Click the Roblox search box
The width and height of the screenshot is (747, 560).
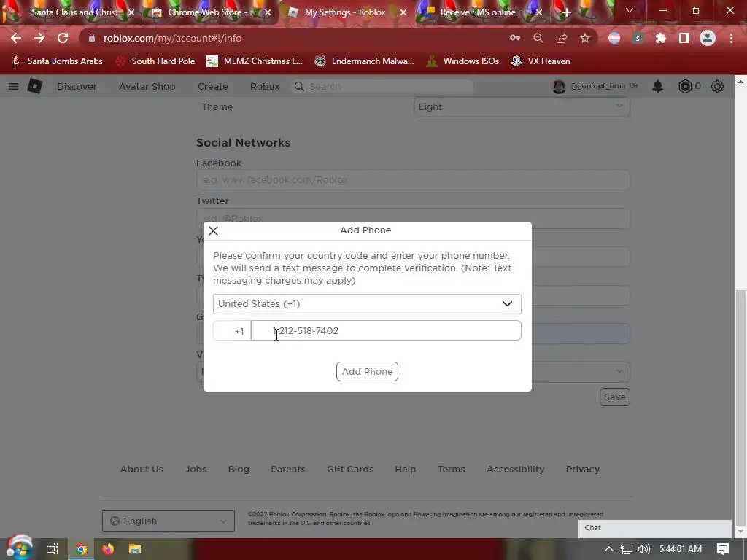pyautogui.click(x=382, y=86)
